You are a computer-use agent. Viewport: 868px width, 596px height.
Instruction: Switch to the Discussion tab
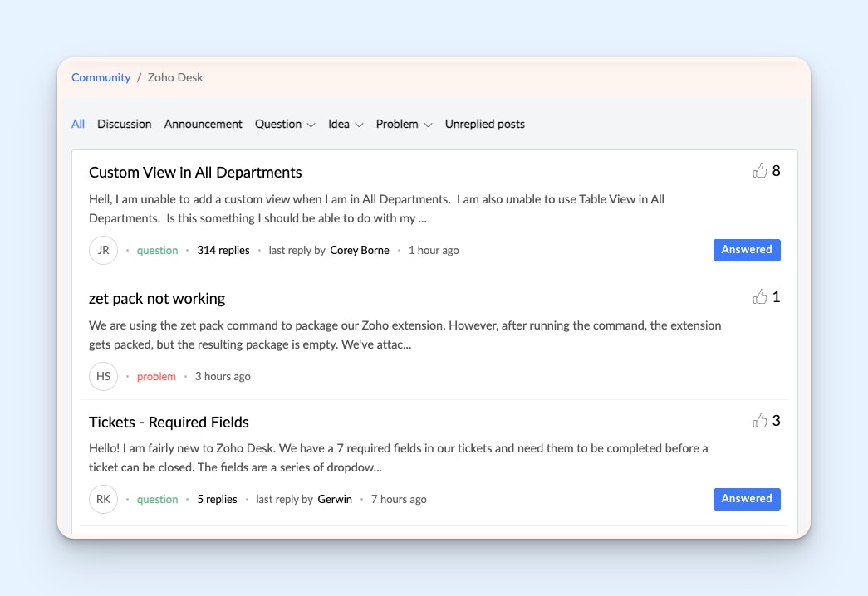coord(124,125)
